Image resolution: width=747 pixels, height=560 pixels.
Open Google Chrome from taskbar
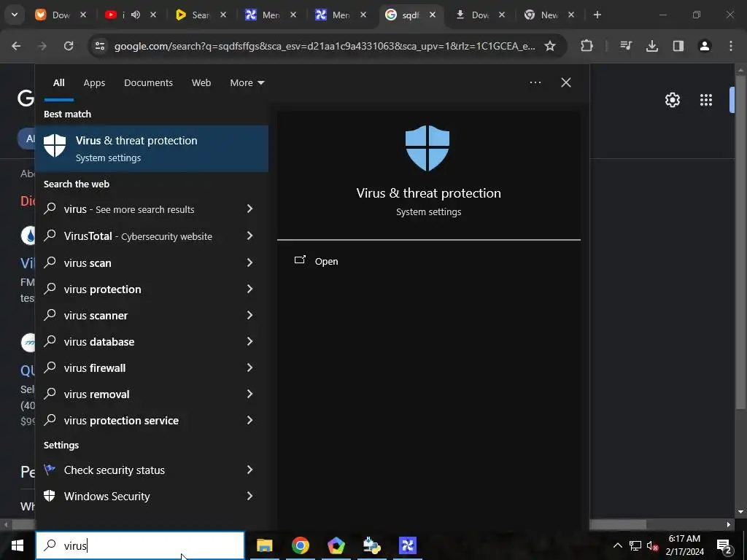(300, 545)
